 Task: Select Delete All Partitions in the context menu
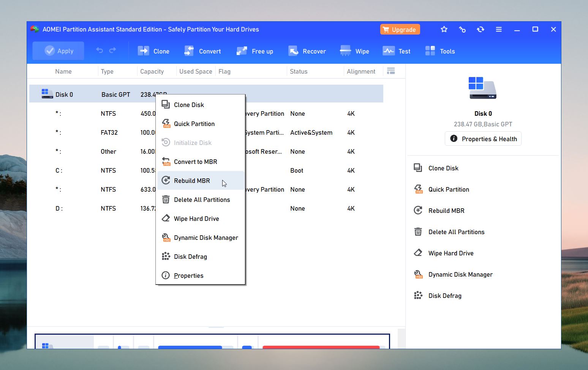[x=200, y=200]
